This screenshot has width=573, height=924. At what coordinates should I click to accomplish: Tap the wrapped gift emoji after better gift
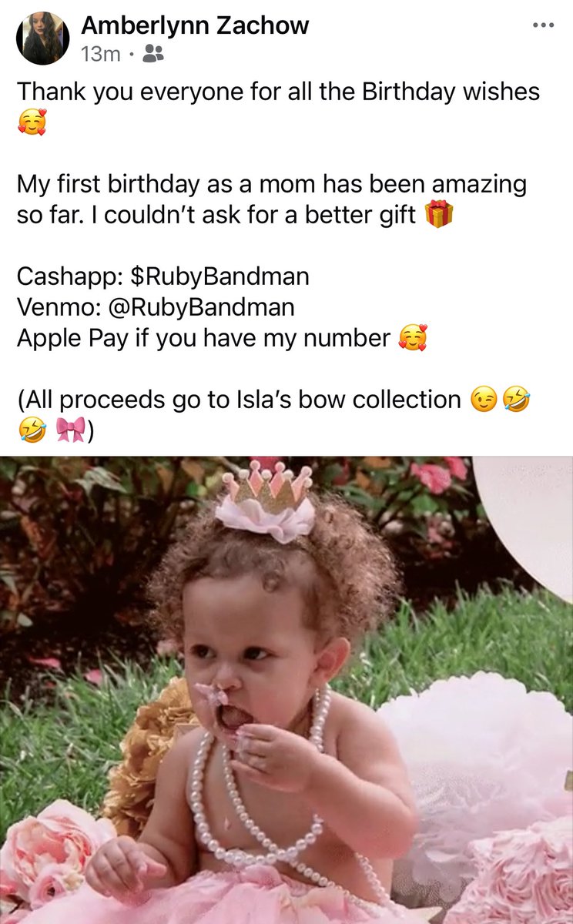(439, 214)
